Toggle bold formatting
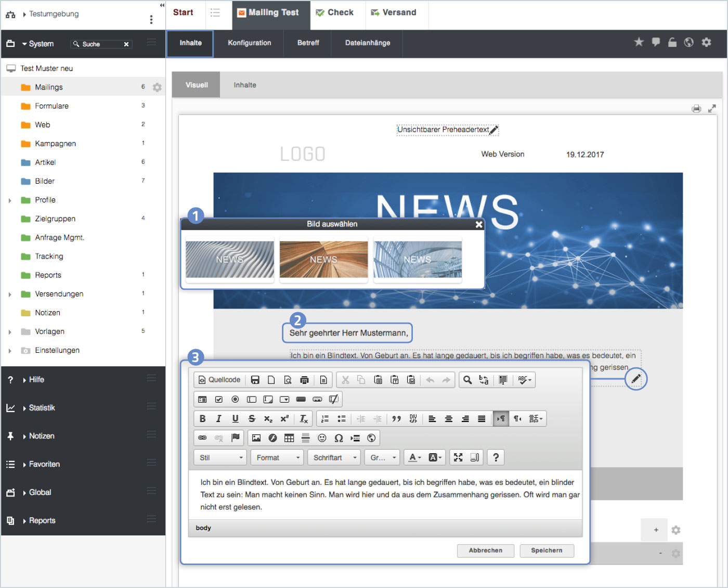The width and height of the screenshot is (728, 588). [202, 419]
